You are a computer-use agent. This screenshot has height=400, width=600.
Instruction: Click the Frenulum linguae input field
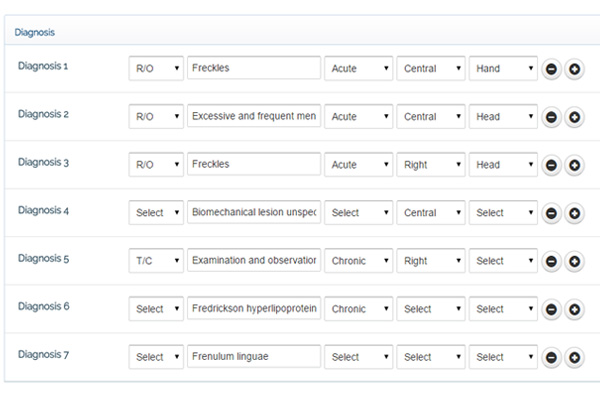point(253,357)
